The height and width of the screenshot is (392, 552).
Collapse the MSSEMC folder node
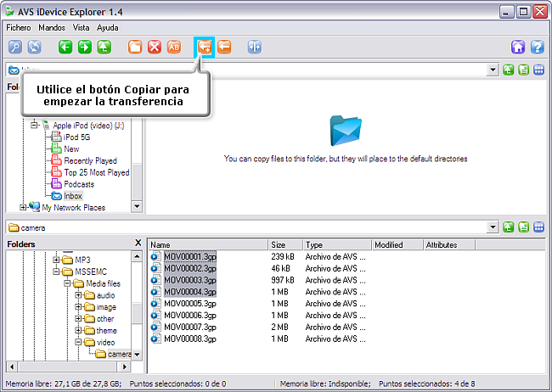pyautogui.click(x=56, y=272)
